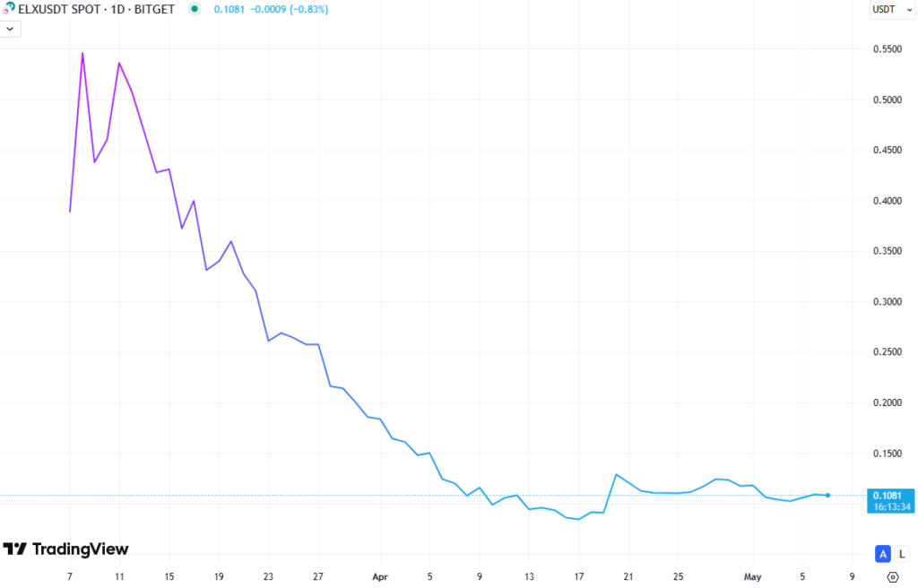
Task: Click the green market status indicator
Action: (195, 9)
